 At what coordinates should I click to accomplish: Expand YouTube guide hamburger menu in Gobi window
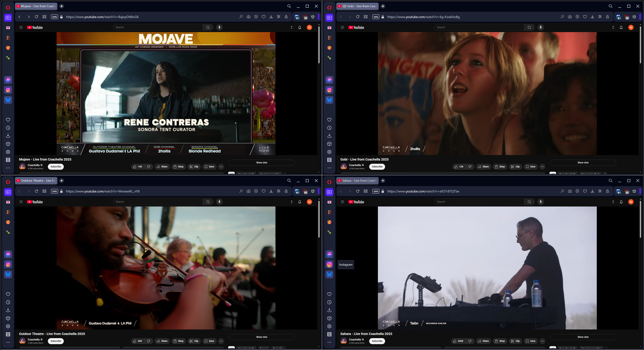[x=342, y=27]
